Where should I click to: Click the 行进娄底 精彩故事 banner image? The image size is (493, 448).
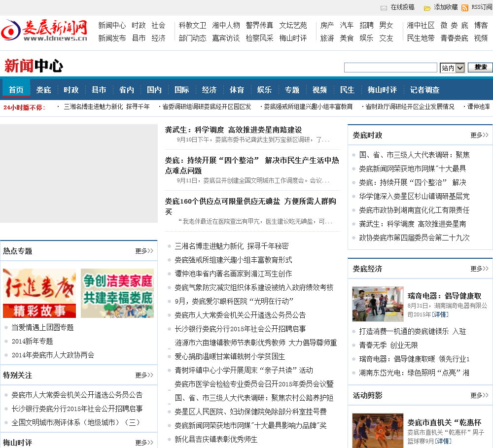[39, 293]
